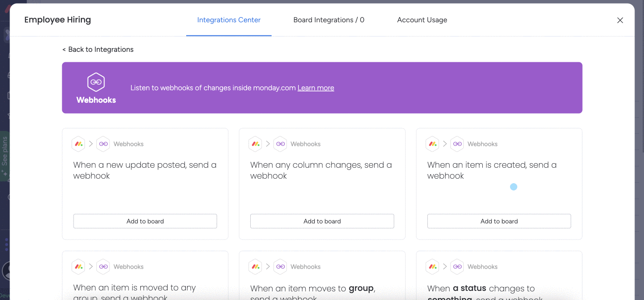644x300 pixels.
Task: Click 'Listen to webhooks of changes inside monday.com' text
Action: click(213, 88)
